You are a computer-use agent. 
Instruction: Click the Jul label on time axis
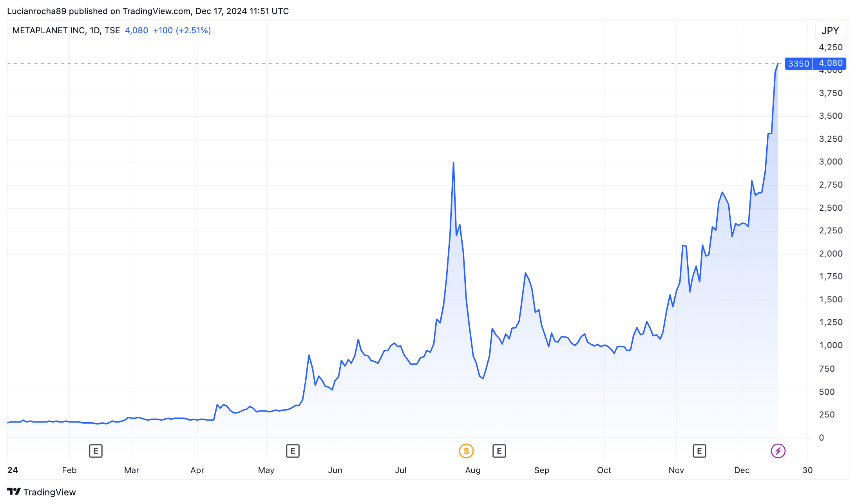point(401,470)
